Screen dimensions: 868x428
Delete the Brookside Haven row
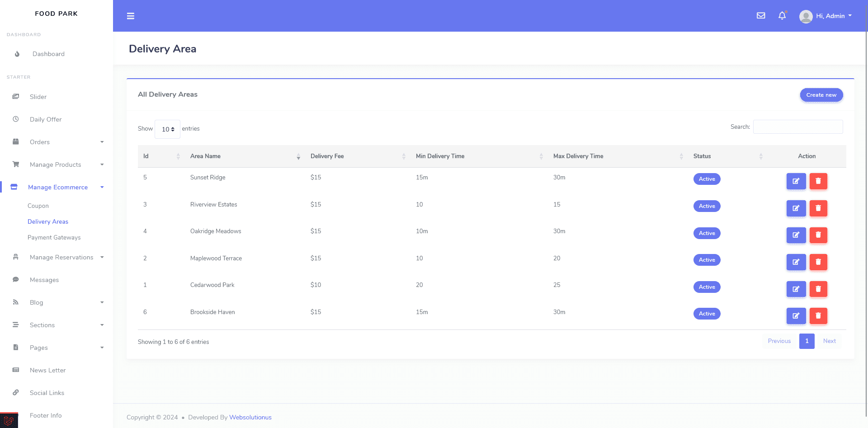(x=818, y=316)
